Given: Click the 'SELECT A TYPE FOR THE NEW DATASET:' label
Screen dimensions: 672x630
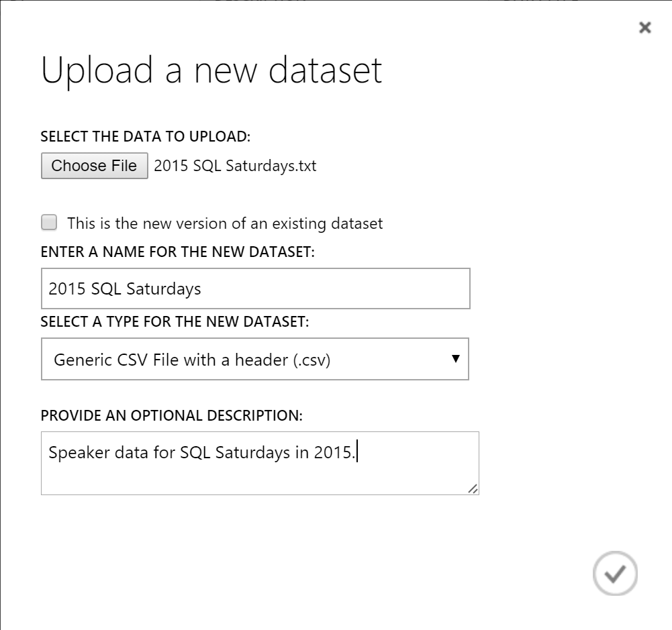Looking at the screenshot, I should 175,321.
